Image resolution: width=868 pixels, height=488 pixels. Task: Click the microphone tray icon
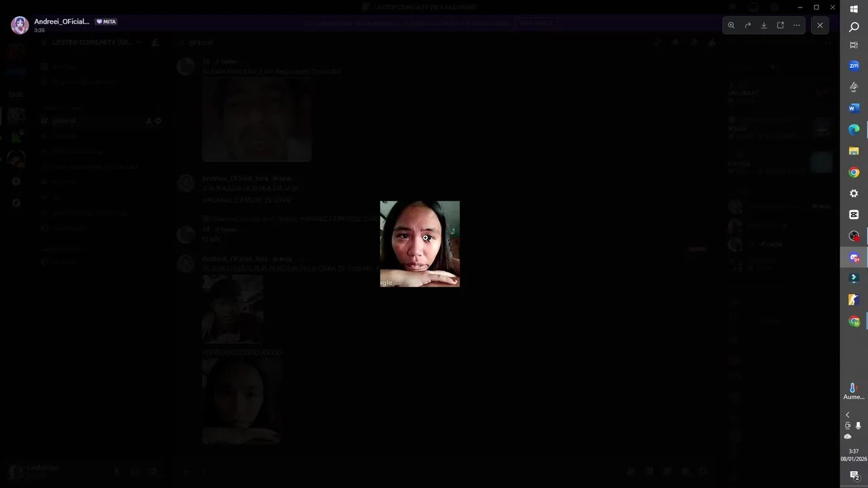coord(858,426)
